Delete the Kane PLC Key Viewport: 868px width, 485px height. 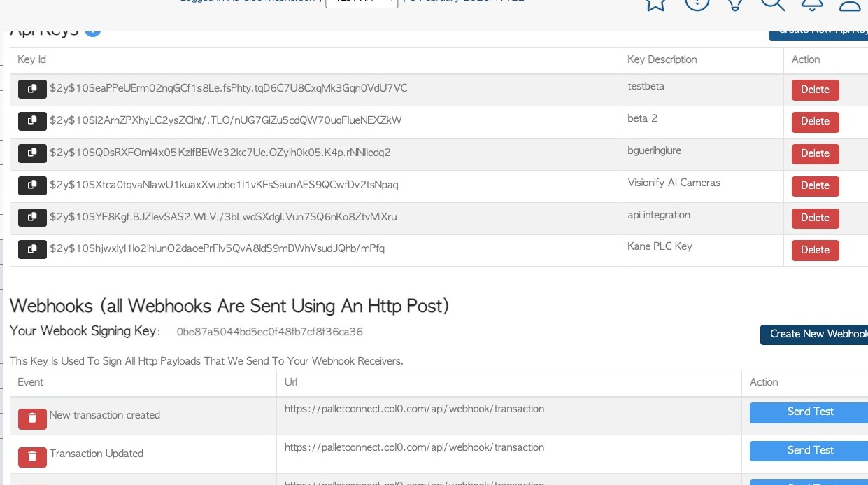tap(815, 250)
